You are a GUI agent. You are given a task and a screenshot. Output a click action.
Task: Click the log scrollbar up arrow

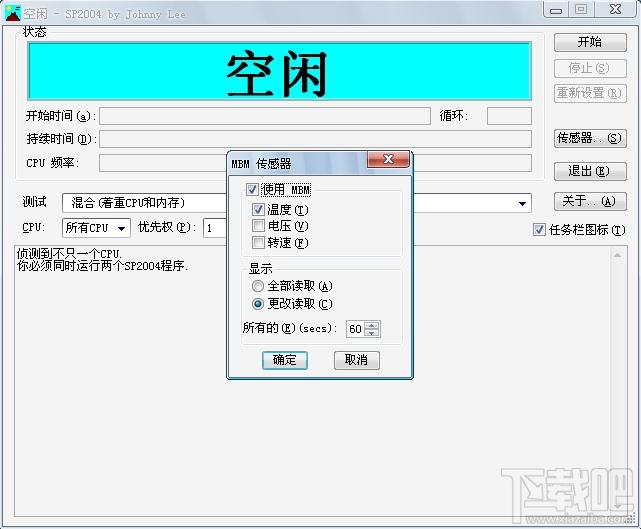pyautogui.click(x=617, y=256)
